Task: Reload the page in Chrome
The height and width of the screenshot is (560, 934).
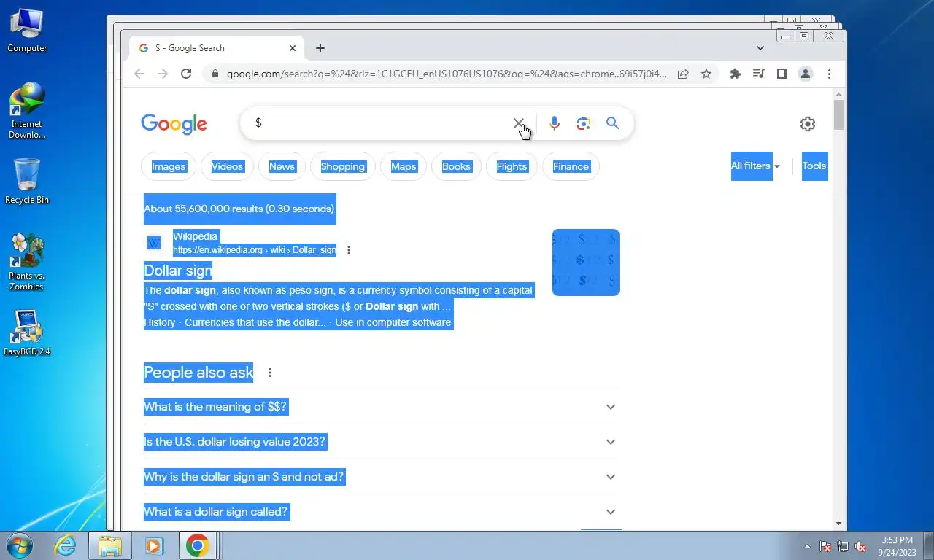Action: pyautogui.click(x=186, y=74)
